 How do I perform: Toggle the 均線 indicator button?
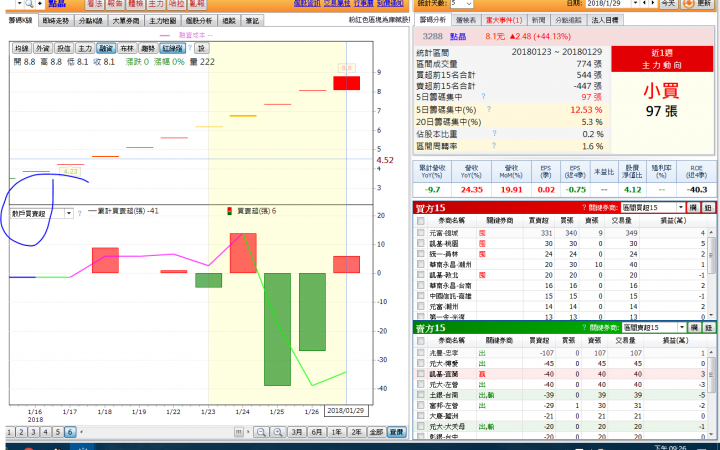[x=22, y=48]
